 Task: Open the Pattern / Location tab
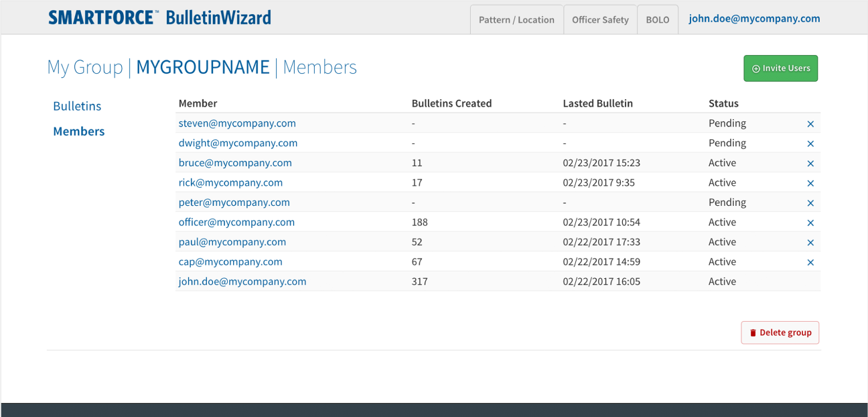516,19
